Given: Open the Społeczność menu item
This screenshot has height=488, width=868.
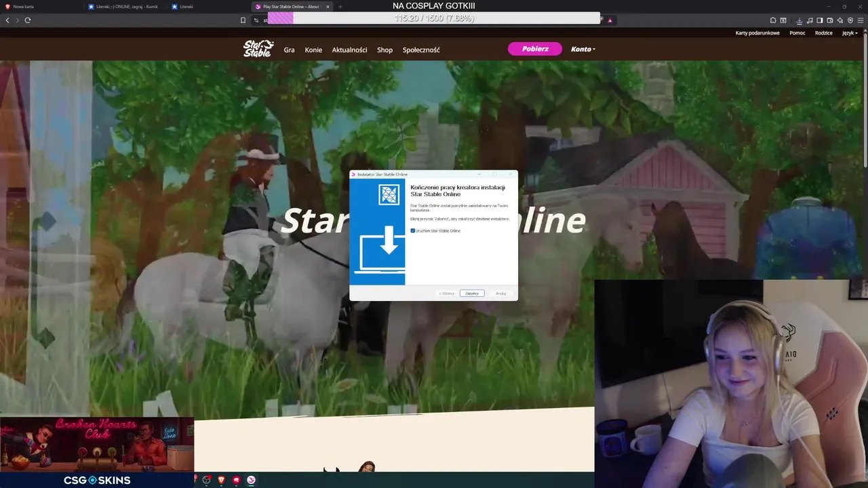Looking at the screenshot, I should (421, 49).
